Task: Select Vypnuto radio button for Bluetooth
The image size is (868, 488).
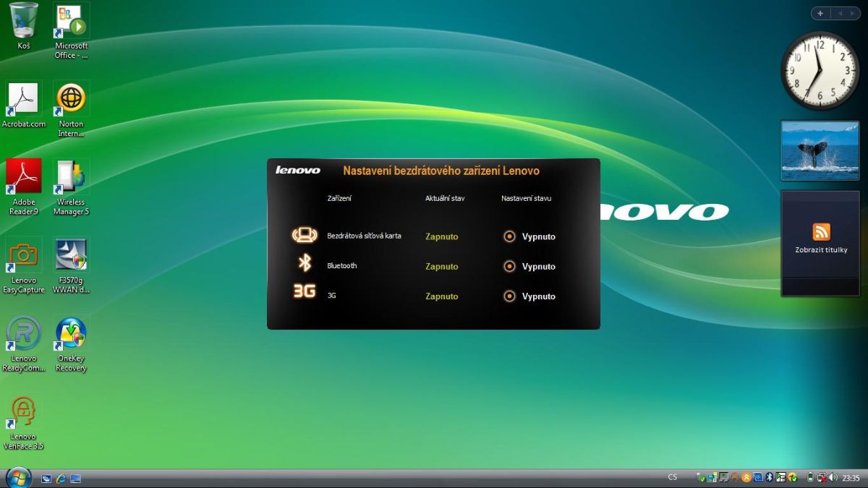Action: coord(509,267)
